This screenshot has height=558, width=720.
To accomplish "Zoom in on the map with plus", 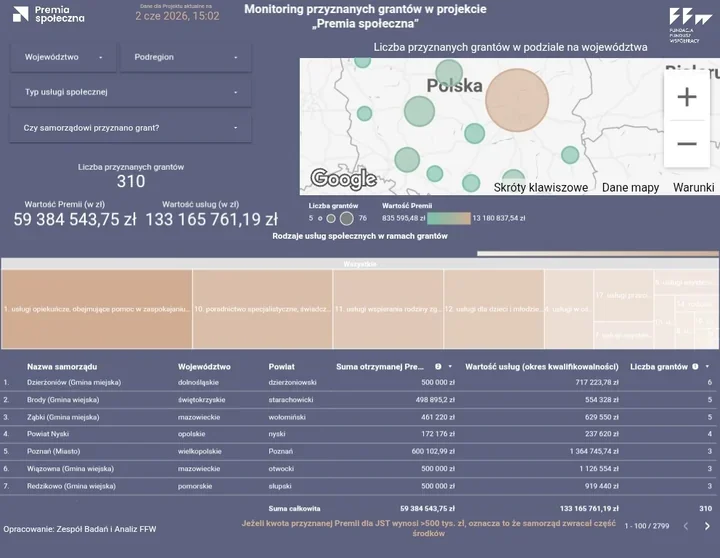I will pyautogui.click(x=687, y=97).
